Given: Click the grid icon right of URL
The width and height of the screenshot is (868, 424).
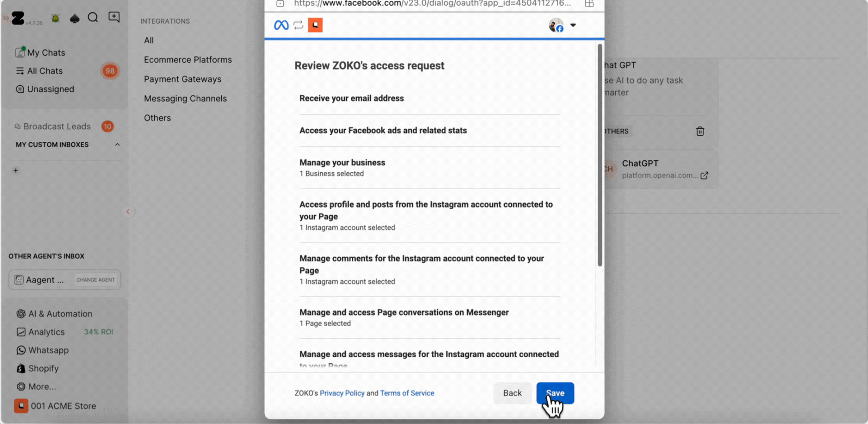Looking at the screenshot, I should (589, 4).
